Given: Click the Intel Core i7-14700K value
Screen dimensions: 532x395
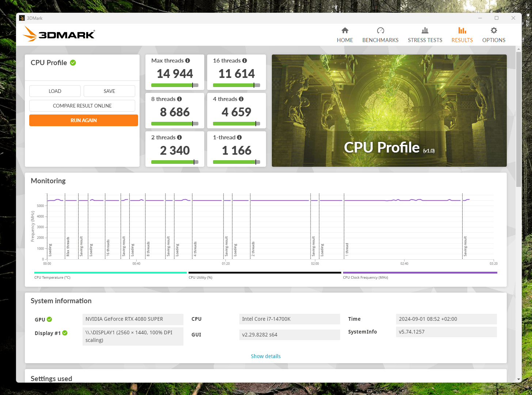Looking at the screenshot, I should click(x=290, y=319).
